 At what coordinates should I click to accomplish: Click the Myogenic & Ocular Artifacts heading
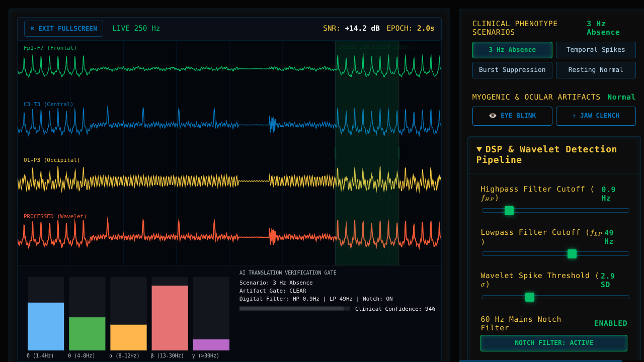536,97
